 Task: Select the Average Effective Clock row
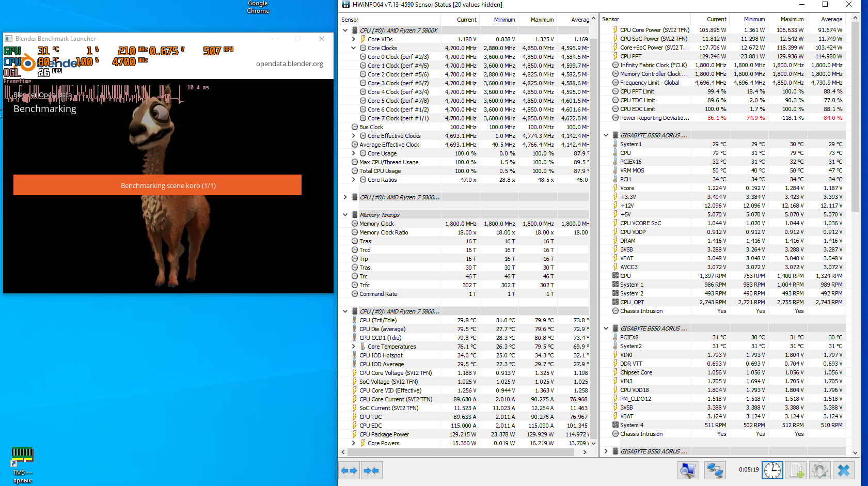[x=464, y=145]
